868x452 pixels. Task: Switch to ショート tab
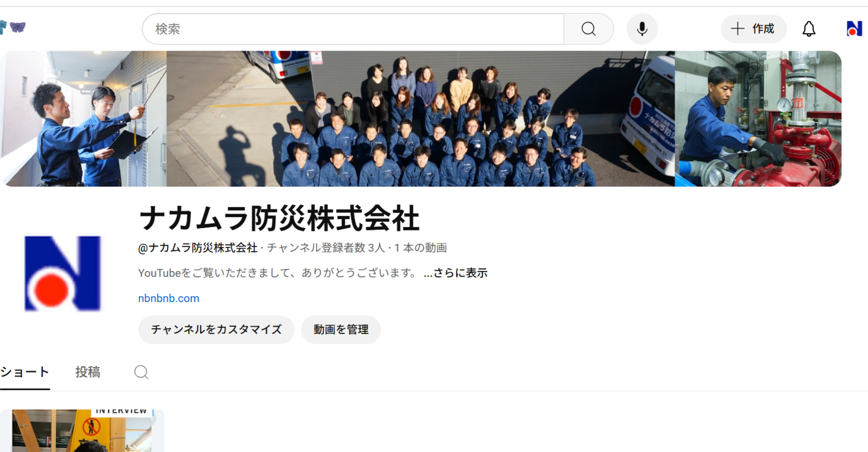[x=25, y=372]
